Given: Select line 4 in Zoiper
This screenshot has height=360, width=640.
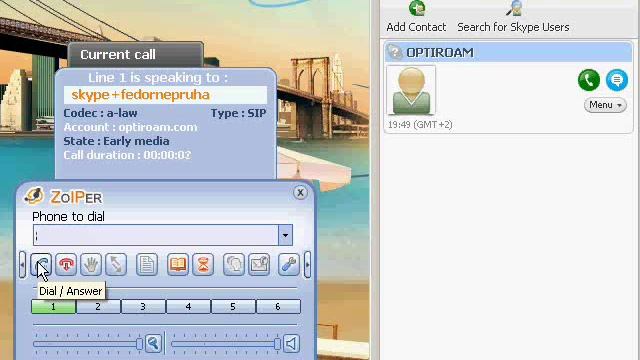Looking at the screenshot, I should 188,307.
